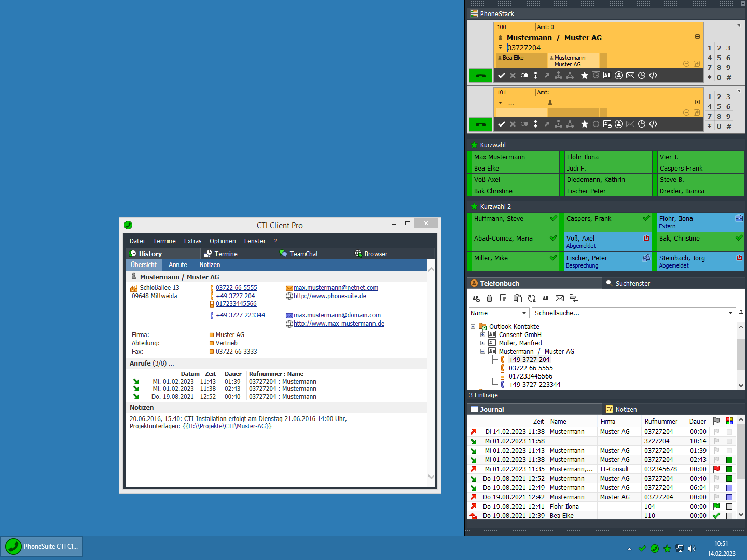Toggle flag on 14.02.2023 journal entry
The width and height of the screenshot is (747, 560).
(716, 432)
